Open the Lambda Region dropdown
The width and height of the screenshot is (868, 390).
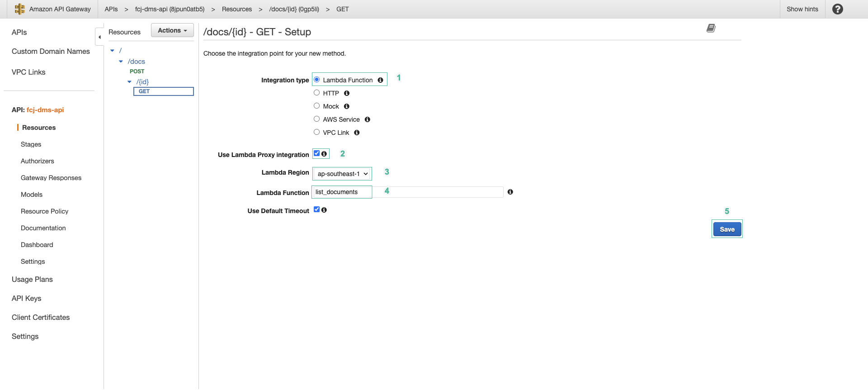[342, 174]
